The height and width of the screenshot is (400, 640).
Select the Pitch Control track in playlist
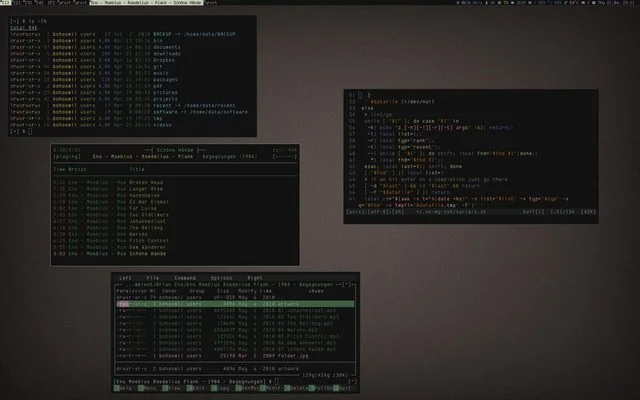click(111, 241)
